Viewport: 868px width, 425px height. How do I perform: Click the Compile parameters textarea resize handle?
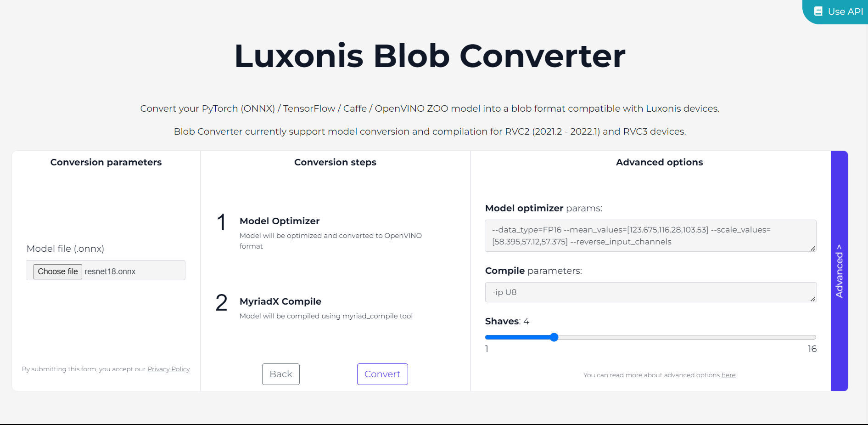(812, 299)
